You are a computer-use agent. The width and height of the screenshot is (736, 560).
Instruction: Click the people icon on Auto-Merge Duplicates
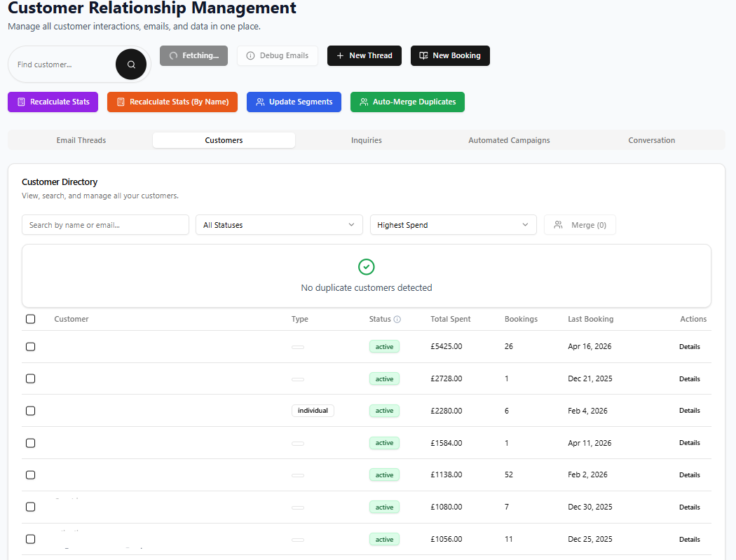(364, 102)
